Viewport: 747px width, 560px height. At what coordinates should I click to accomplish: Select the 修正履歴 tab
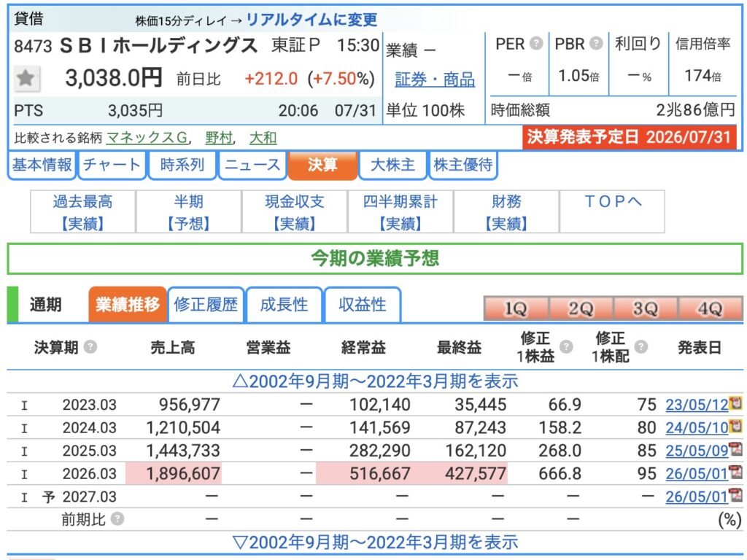tap(206, 304)
